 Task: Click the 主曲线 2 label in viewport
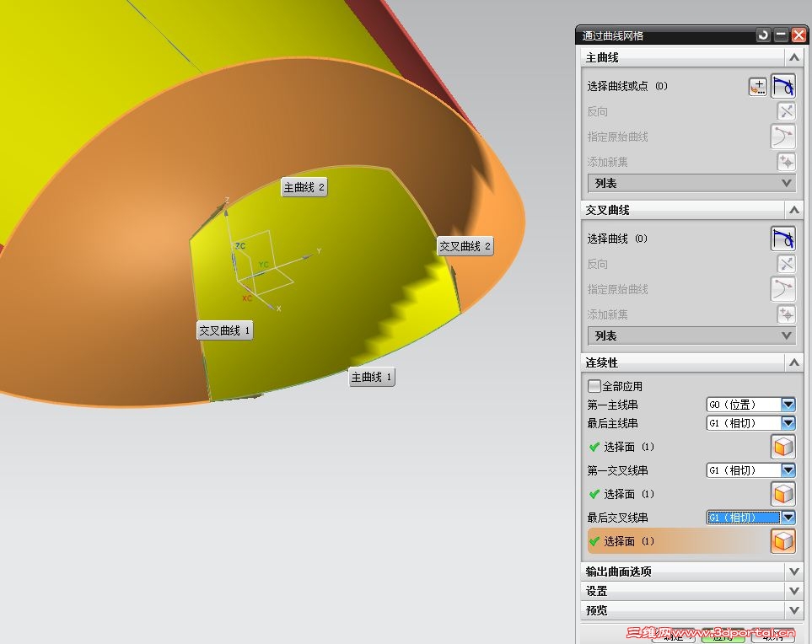click(304, 187)
